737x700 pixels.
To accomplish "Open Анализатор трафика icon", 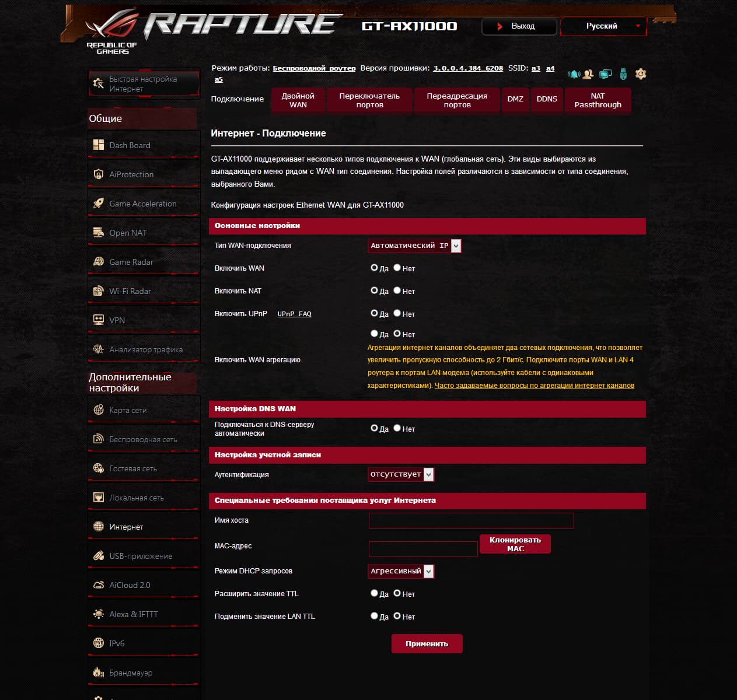I will coord(98,349).
